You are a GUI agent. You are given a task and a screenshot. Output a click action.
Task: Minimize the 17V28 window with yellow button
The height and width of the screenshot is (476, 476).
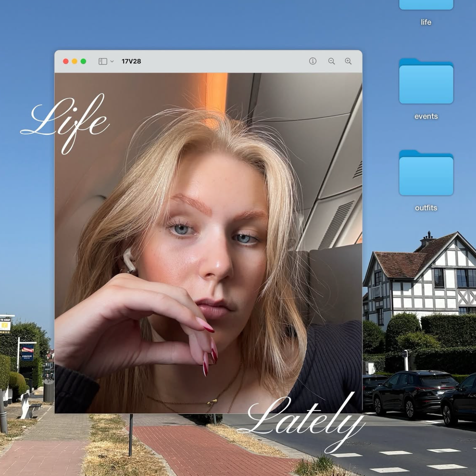(74, 61)
